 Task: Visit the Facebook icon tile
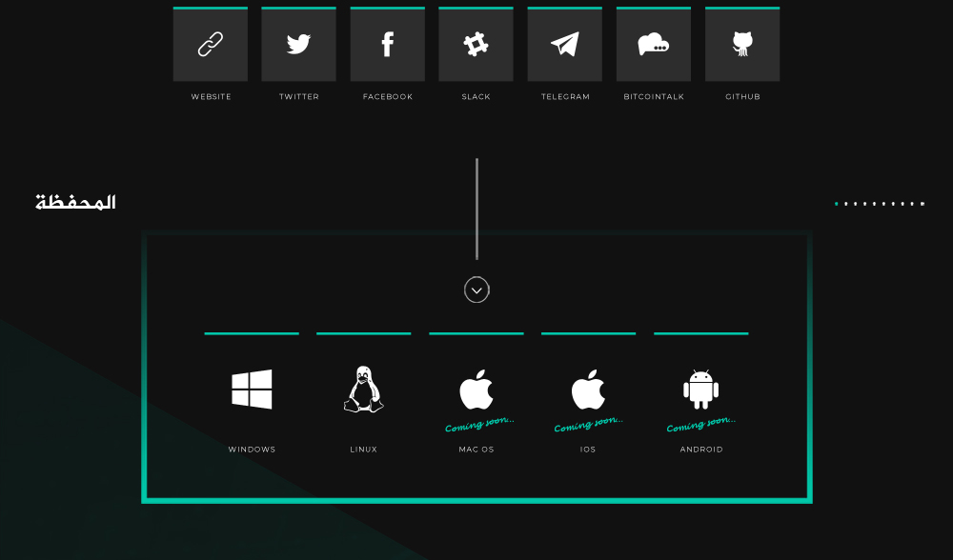click(x=387, y=45)
